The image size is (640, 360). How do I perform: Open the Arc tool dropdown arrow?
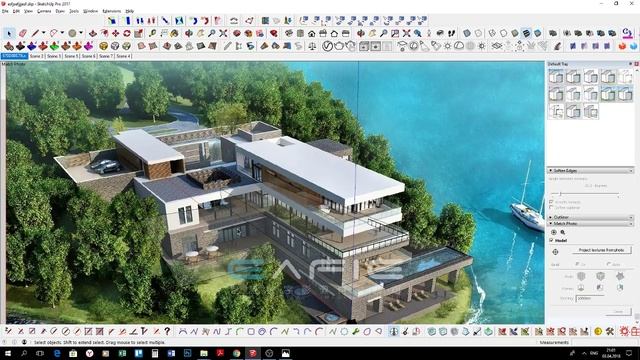(x=62, y=33)
